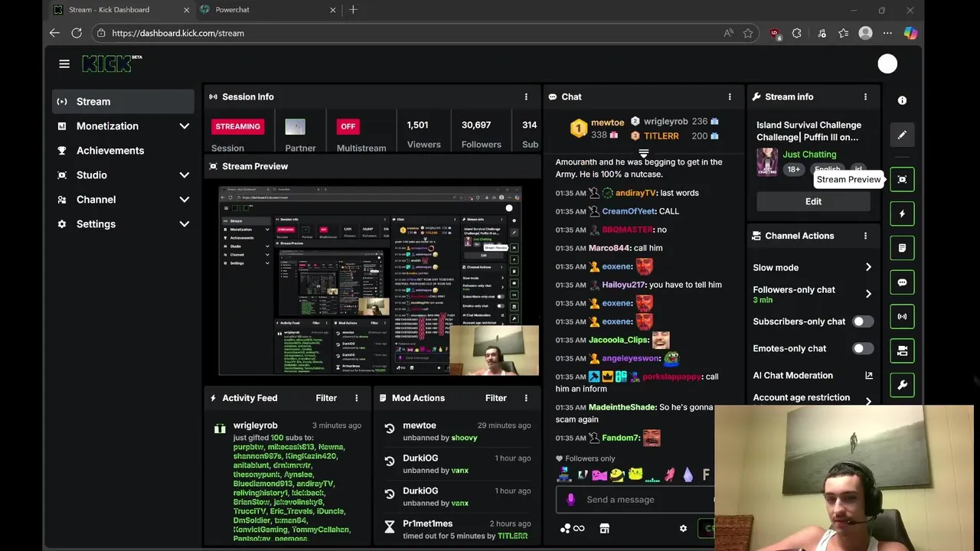Open the info icon in right sidebar
The image size is (980, 551).
pos(902,100)
